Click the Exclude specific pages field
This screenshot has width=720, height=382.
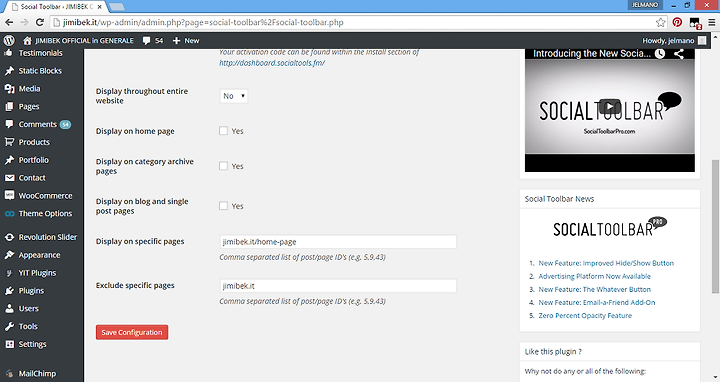pyautogui.click(x=338, y=286)
